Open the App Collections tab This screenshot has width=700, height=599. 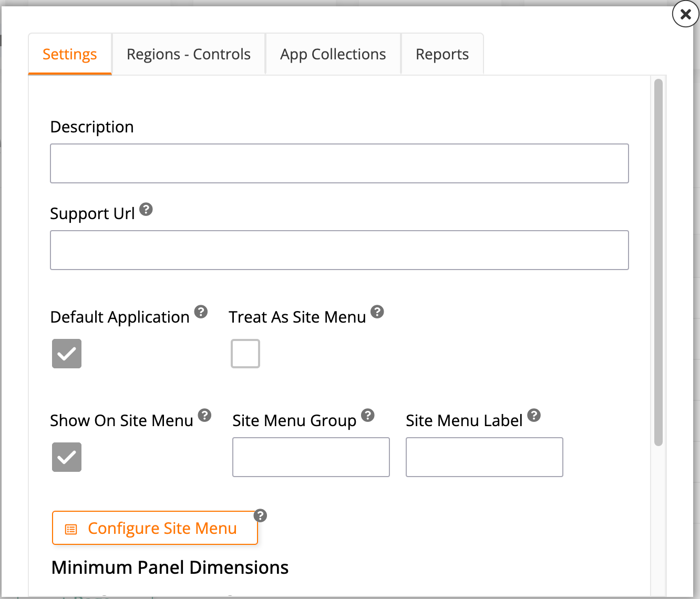click(x=333, y=54)
